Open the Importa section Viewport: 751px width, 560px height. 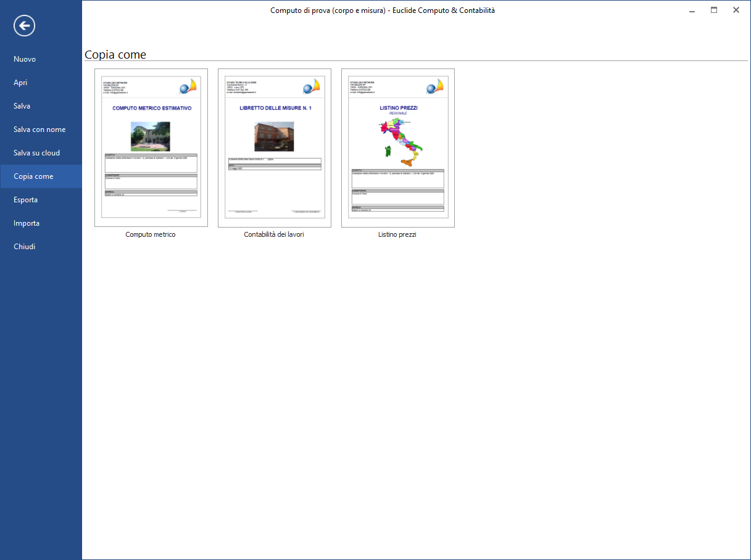(27, 223)
